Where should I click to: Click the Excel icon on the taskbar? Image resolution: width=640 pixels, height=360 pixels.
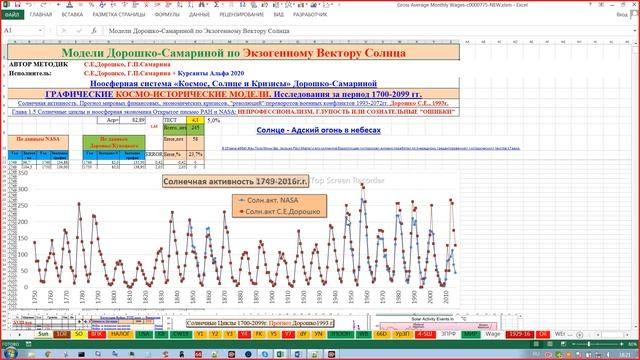coord(280,353)
